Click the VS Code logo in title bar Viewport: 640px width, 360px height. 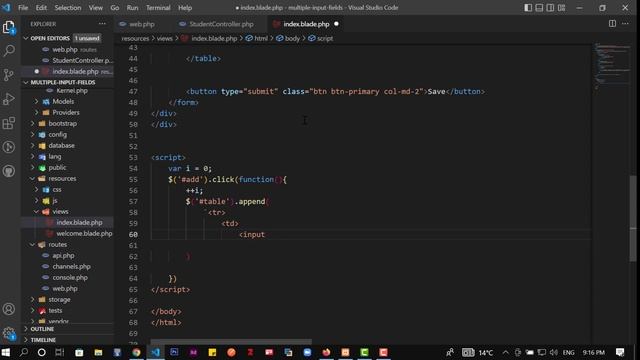[x=6, y=7]
